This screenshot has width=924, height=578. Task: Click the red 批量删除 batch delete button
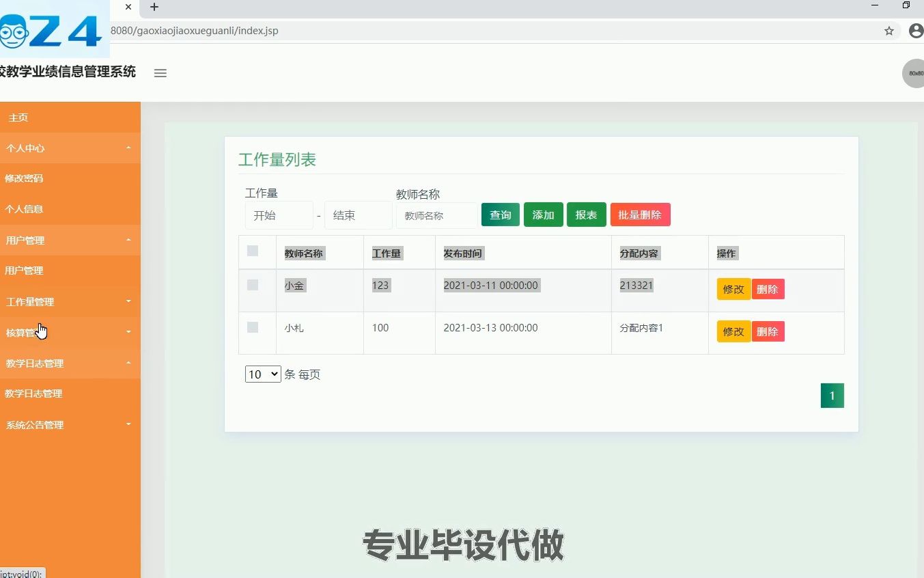(640, 214)
